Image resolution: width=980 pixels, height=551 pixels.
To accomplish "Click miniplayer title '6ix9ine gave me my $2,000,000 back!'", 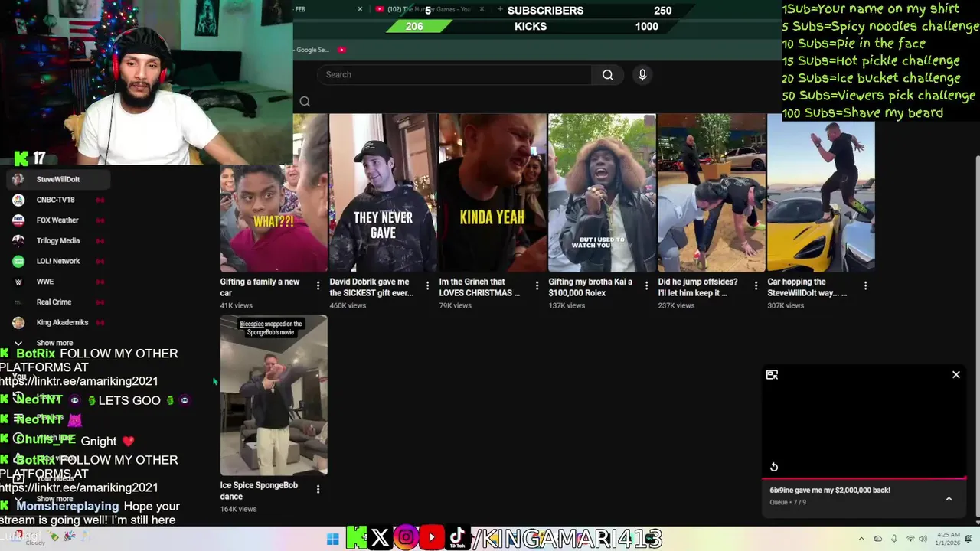I will 830,490.
